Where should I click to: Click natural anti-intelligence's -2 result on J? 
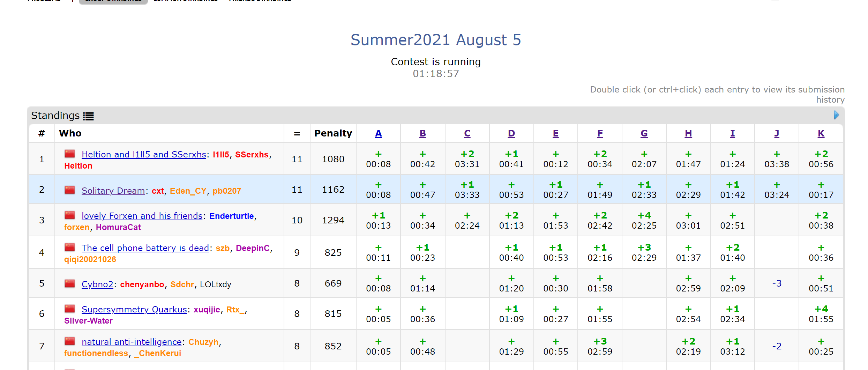[x=777, y=346]
